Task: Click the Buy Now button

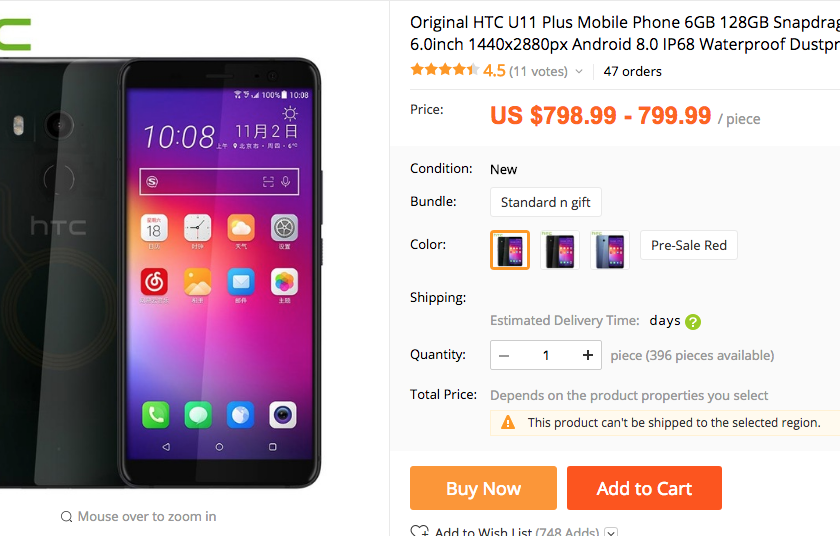Action: (483, 488)
